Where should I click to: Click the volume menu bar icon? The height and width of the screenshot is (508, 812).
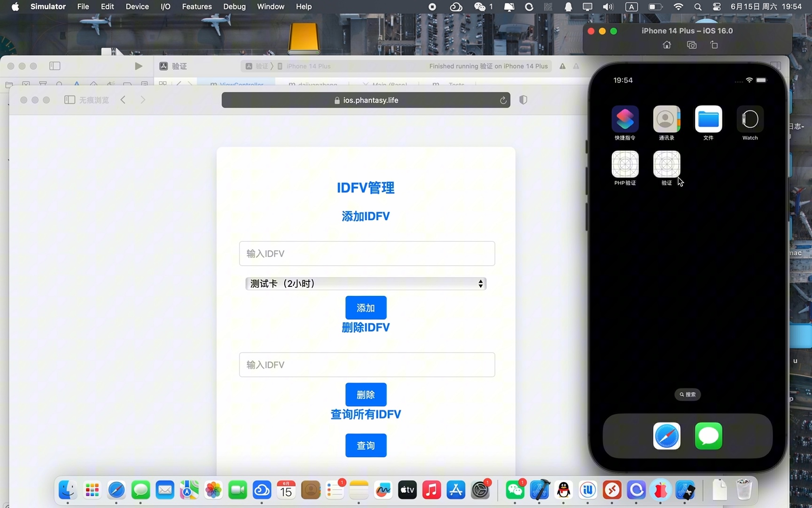(608, 7)
